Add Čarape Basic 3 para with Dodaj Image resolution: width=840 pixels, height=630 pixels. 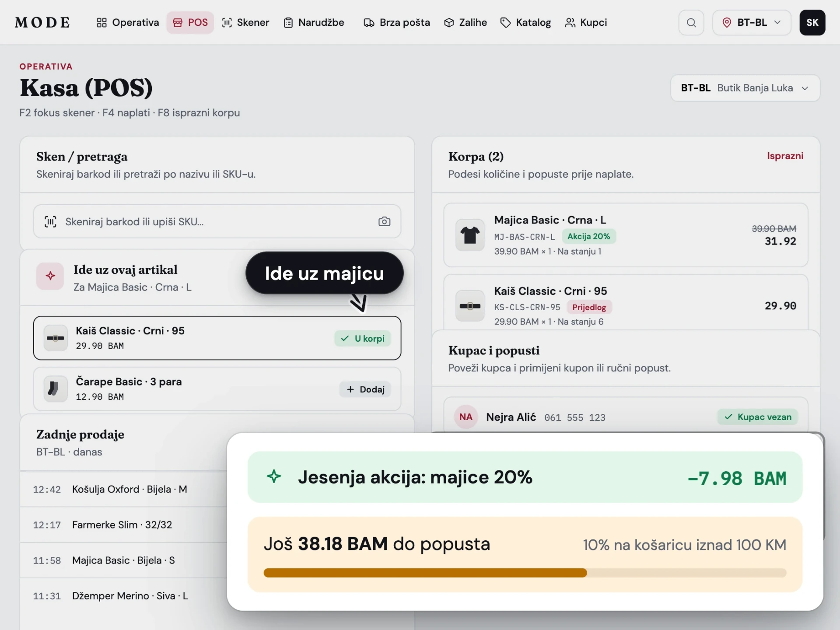pos(365,389)
